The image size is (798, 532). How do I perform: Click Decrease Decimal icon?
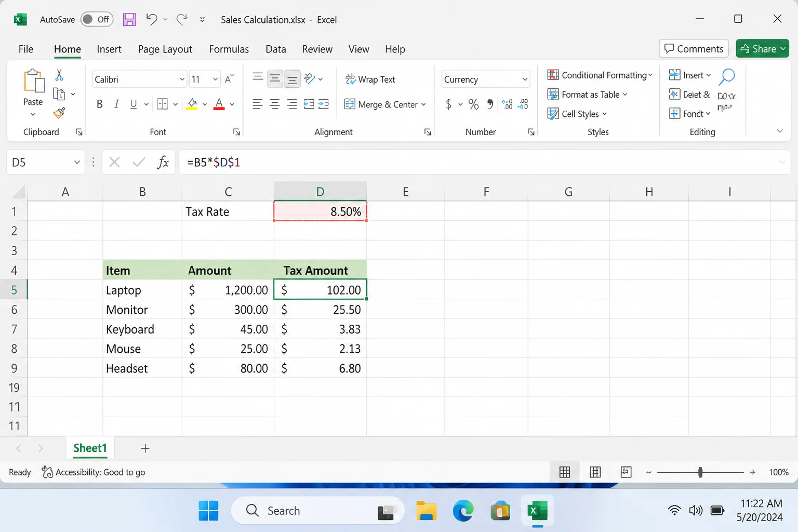(523, 104)
